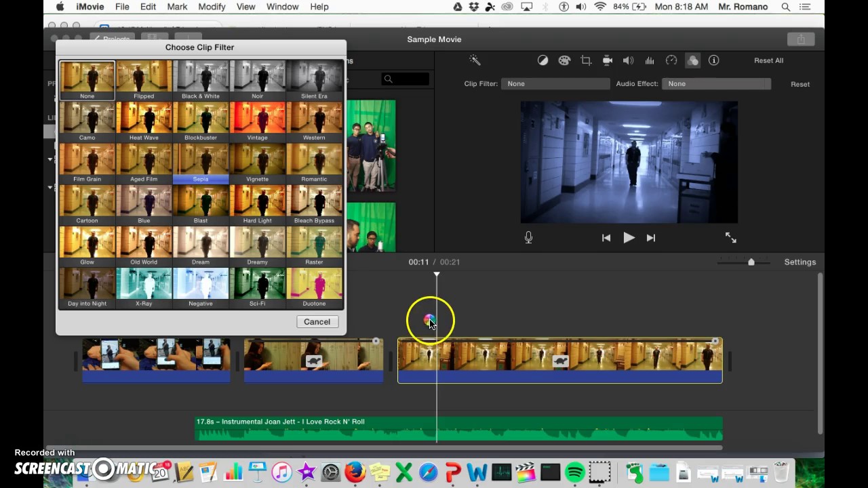Choose the Blockbuster filter
Screen dimensions: 868x488
coord(201,122)
